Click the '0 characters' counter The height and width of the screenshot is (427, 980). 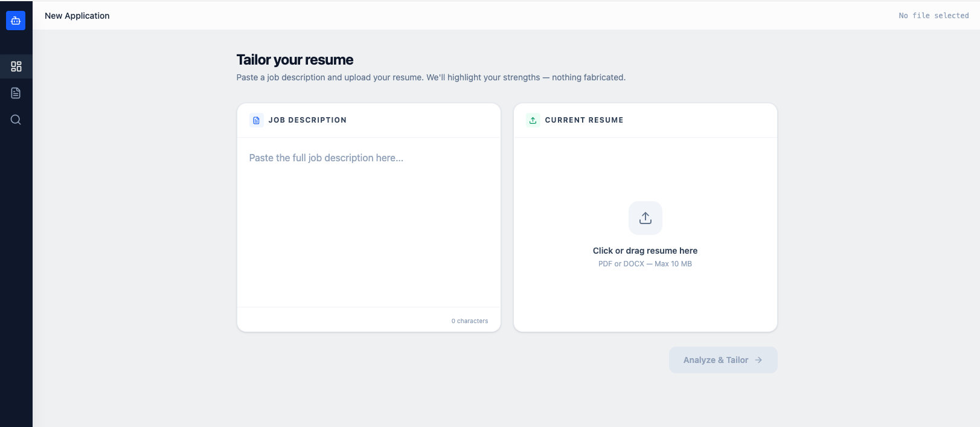470,321
